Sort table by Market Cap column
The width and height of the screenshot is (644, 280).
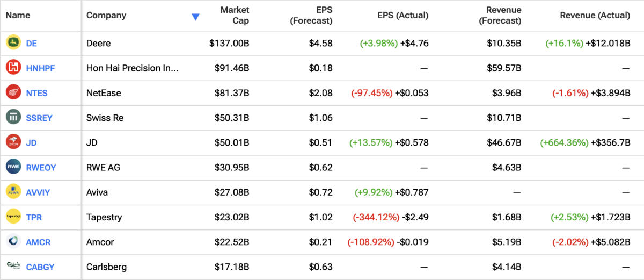[234, 16]
